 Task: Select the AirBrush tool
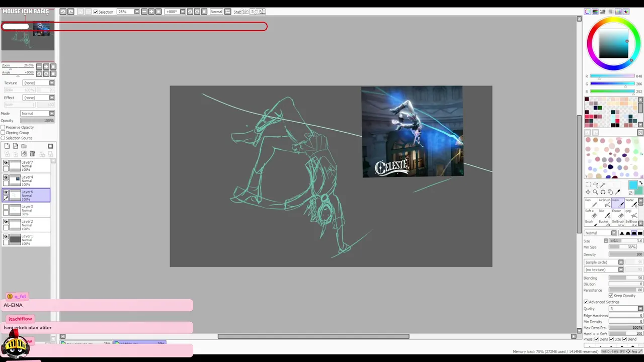pyautogui.click(x=604, y=203)
